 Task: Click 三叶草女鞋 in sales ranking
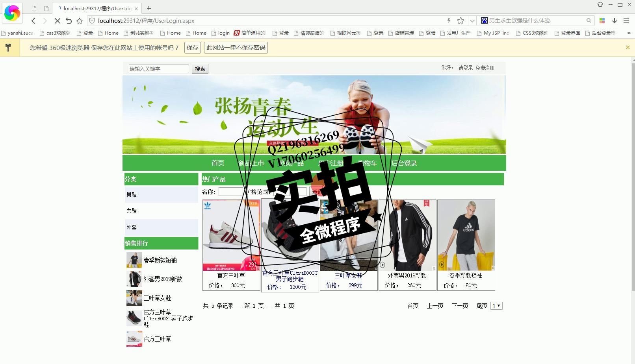click(x=157, y=298)
